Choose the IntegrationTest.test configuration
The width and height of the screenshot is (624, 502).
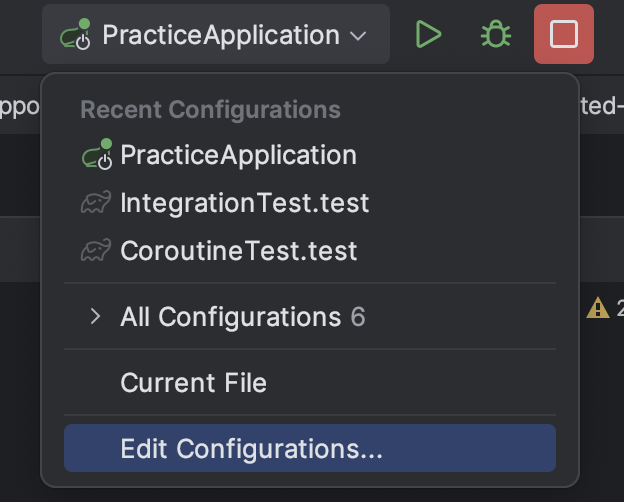pos(244,203)
